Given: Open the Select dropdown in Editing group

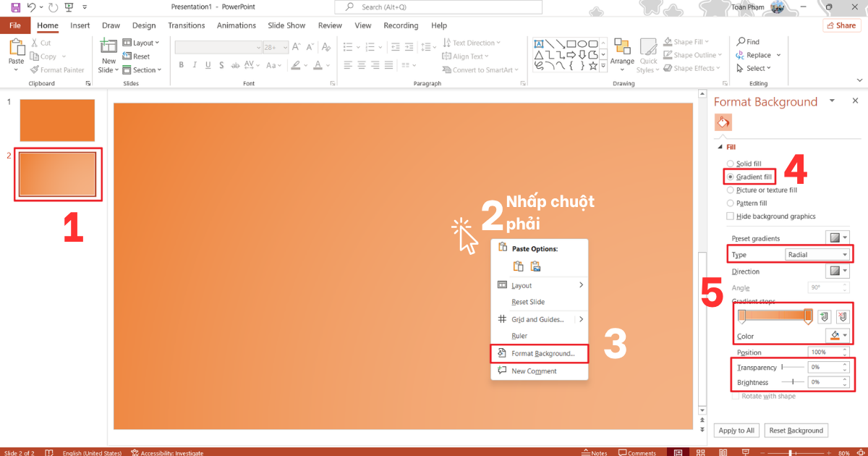Looking at the screenshot, I should (x=754, y=68).
